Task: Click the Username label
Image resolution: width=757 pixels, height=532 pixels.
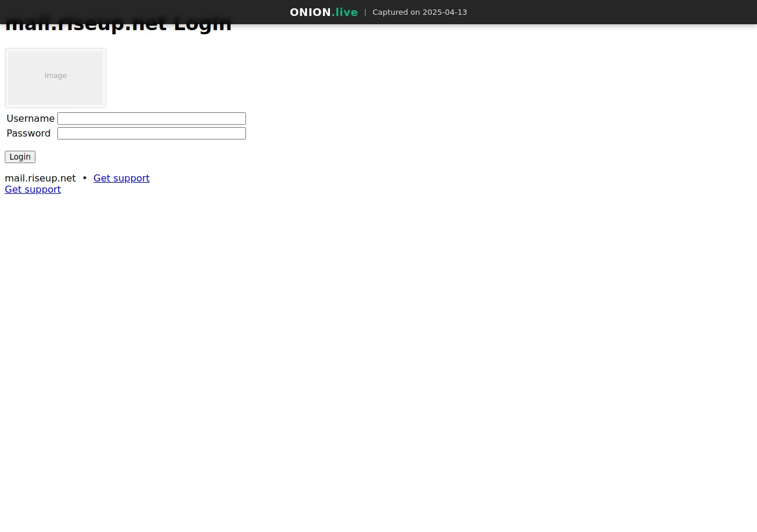Action: pos(30,118)
